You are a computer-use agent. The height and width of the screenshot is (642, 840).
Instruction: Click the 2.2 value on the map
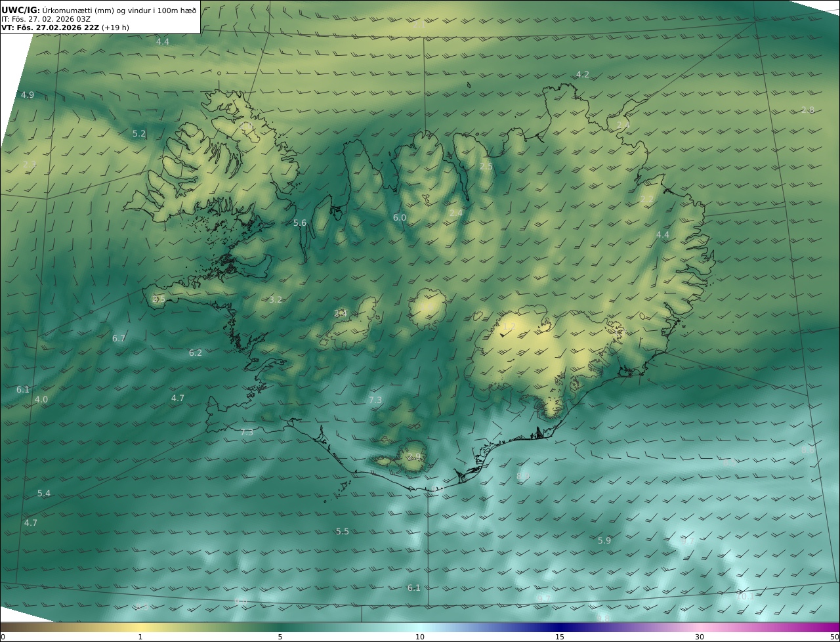[647, 200]
